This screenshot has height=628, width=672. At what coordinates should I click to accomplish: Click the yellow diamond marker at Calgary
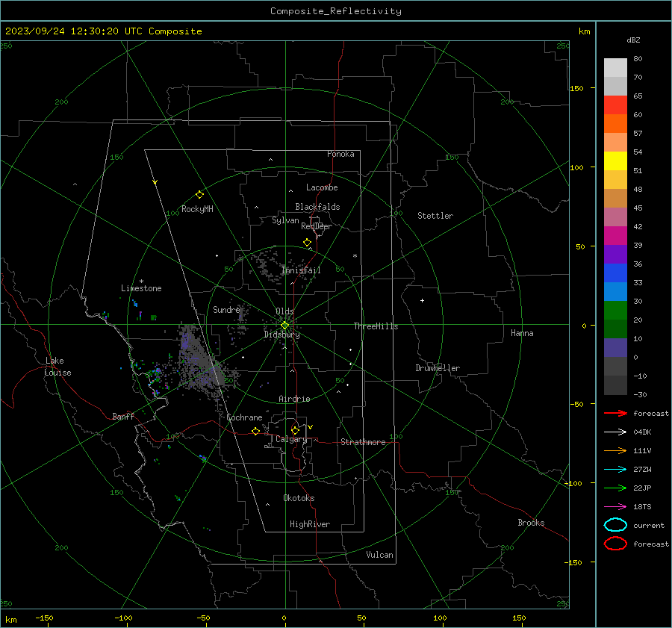295,430
